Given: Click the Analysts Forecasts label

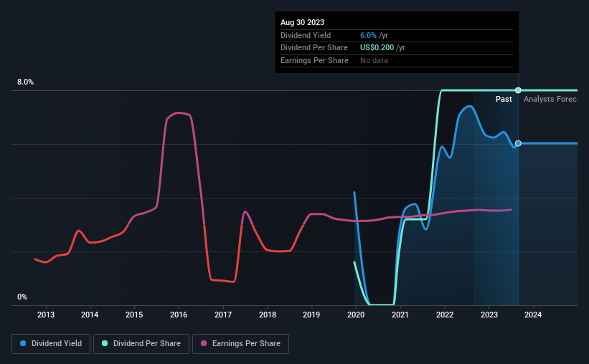Looking at the screenshot, I should (550, 99).
